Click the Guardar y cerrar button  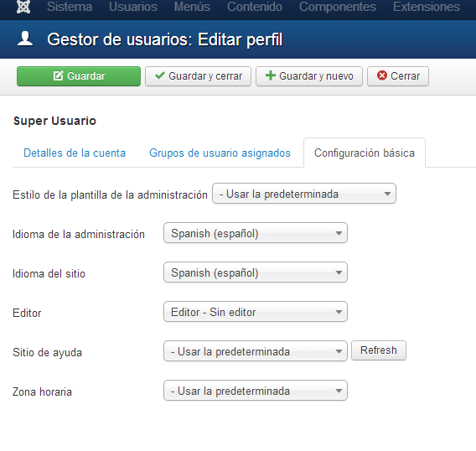[x=199, y=76]
